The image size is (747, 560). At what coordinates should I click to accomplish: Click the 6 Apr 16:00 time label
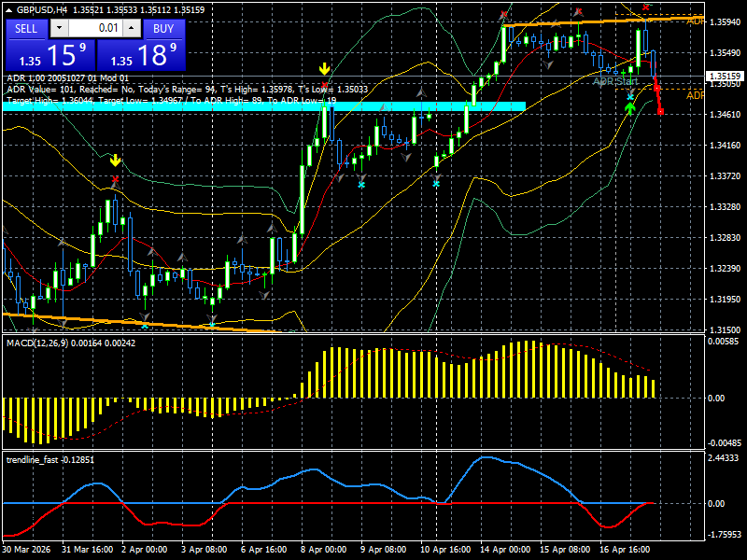263,550
